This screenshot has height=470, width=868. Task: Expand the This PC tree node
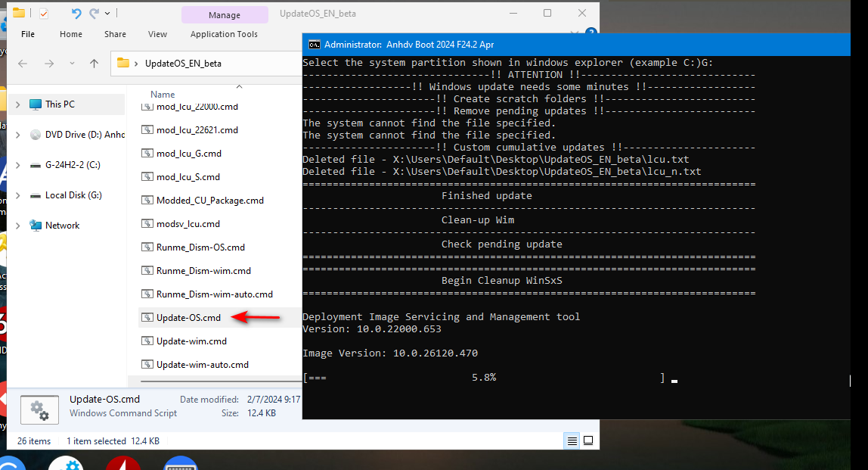coord(17,104)
